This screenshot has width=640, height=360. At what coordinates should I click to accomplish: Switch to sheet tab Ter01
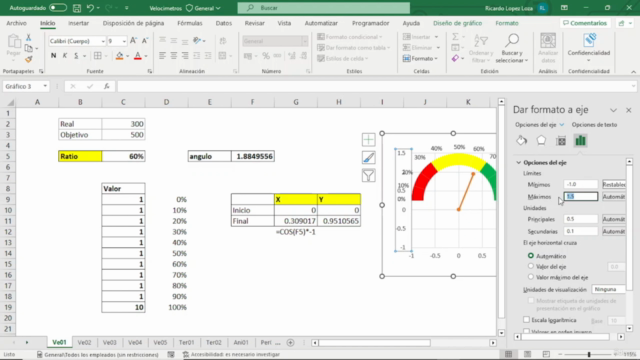[x=187, y=342]
